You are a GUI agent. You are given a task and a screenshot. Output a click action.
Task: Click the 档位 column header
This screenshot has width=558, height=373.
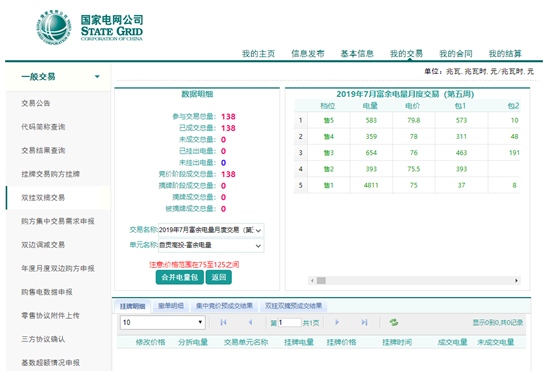tap(328, 106)
